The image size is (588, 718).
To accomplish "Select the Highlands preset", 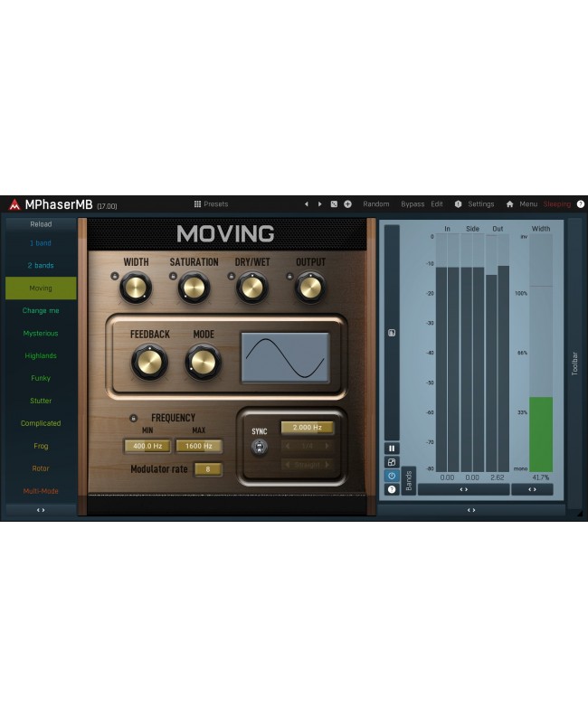I will point(41,355).
